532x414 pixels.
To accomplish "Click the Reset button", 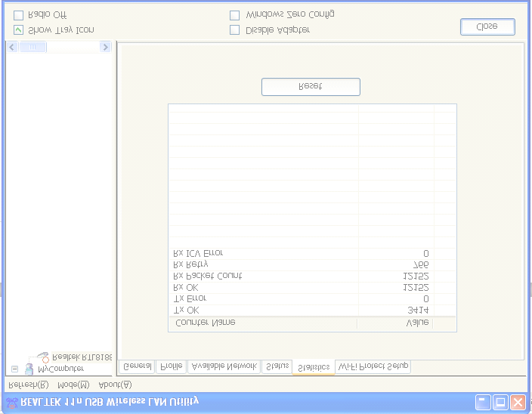I will pos(311,87).
